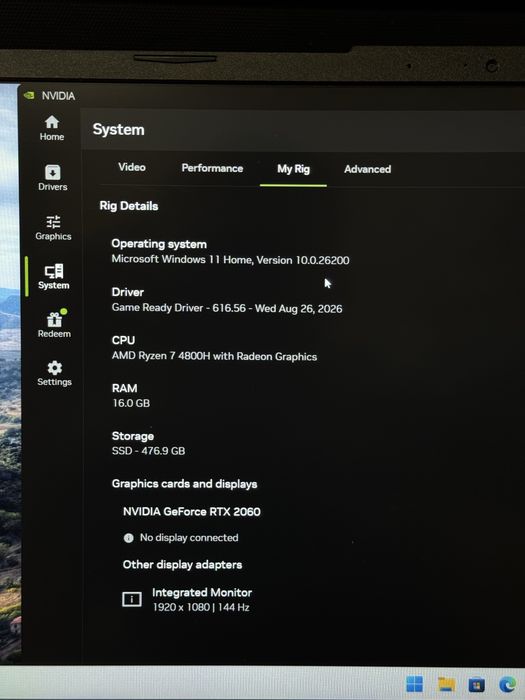Click the Other display adapters heading

tap(182, 565)
